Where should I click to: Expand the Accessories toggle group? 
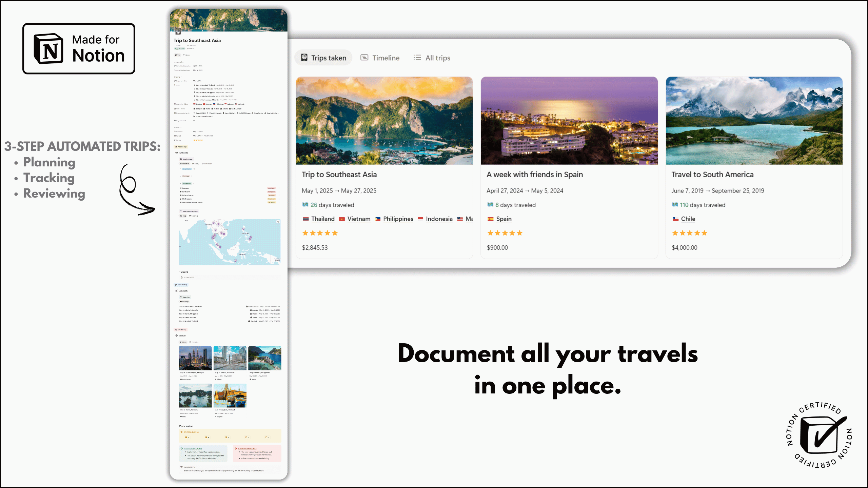tap(180, 169)
